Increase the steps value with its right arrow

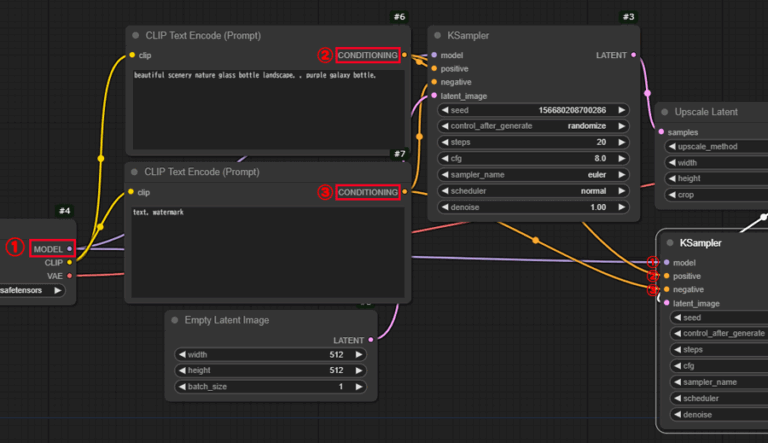[621, 142]
